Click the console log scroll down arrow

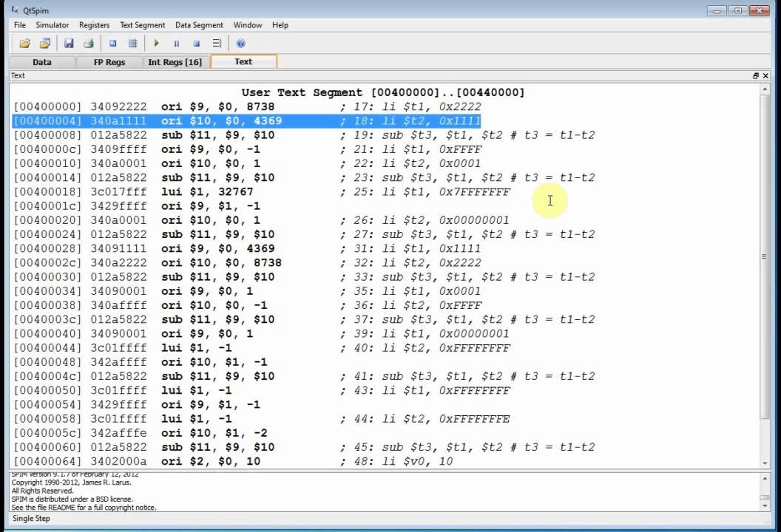pyautogui.click(x=765, y=506)
